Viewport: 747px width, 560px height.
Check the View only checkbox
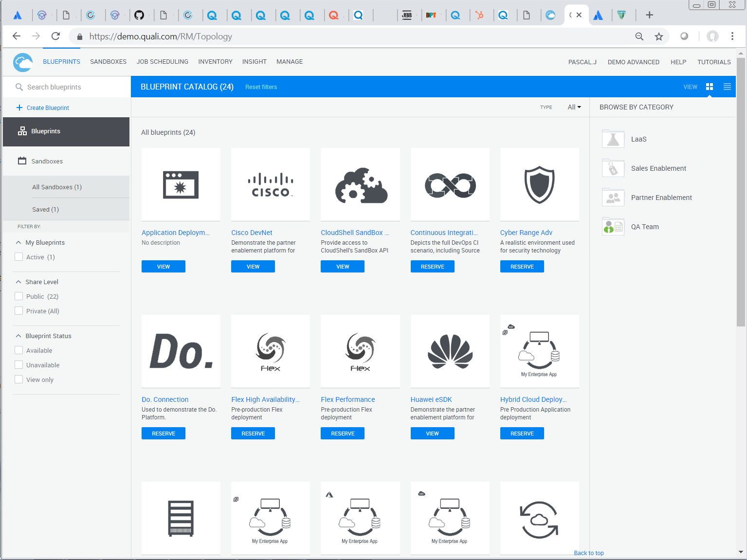pyautogui.click(x=19, y=379)
